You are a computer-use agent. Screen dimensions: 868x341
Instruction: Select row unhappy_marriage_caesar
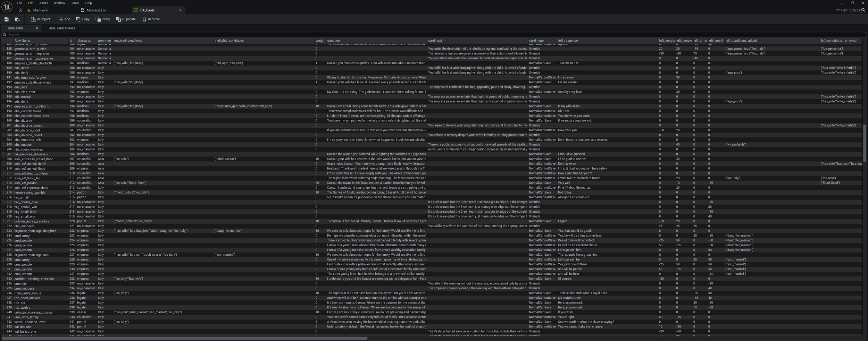pos(432,312)
